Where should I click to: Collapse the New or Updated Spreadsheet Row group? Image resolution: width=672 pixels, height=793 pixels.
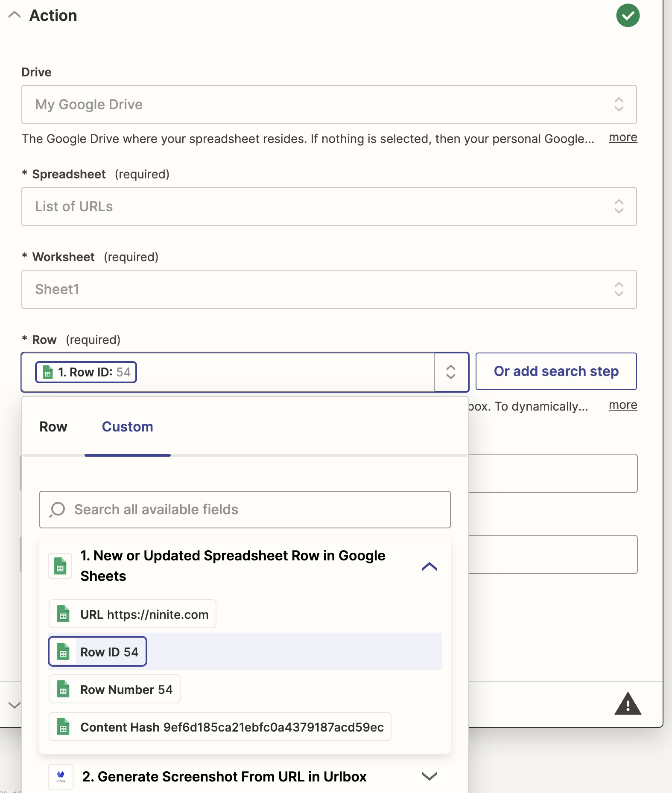coord(429,566)
